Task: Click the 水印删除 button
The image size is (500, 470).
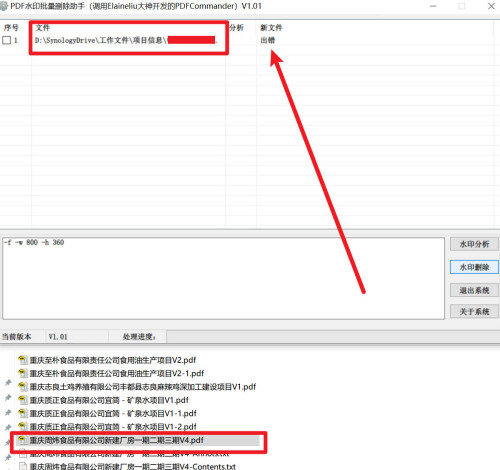Action: (x=474, y=267)
